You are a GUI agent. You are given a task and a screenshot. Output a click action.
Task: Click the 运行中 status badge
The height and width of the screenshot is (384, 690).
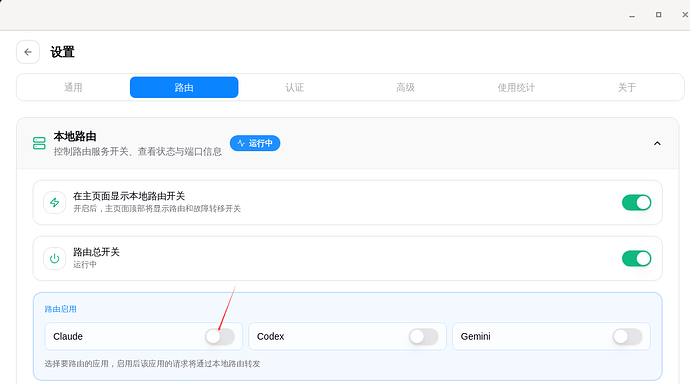[x=255, y=143]
